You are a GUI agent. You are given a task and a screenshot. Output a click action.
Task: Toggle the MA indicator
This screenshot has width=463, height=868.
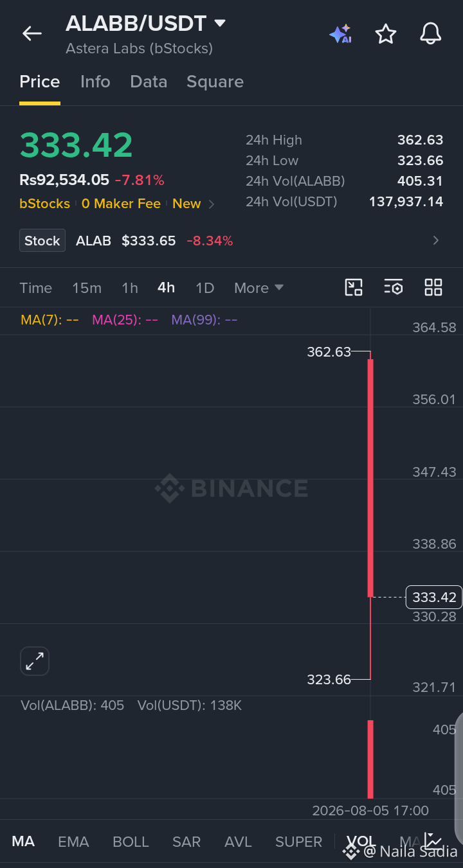click(x=23, y=842)
